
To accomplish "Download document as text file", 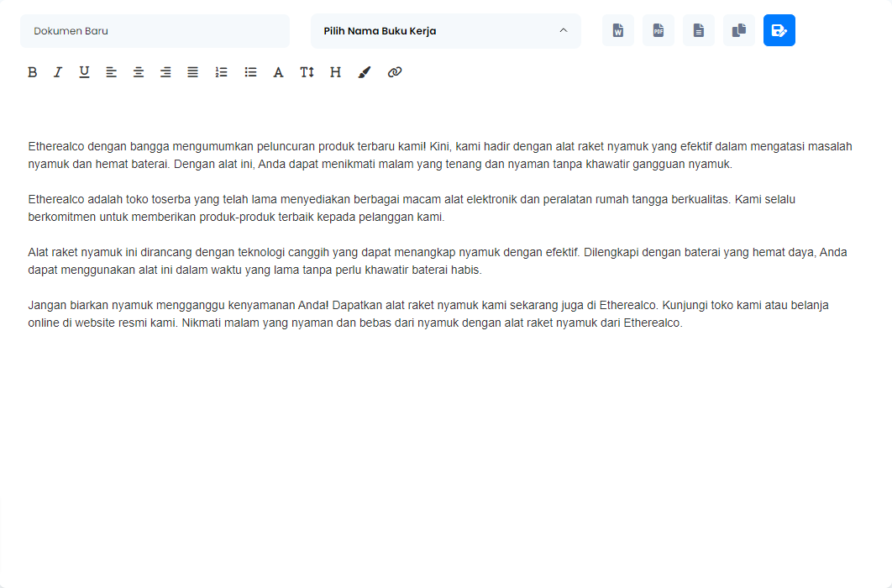I will pos(699,31).
